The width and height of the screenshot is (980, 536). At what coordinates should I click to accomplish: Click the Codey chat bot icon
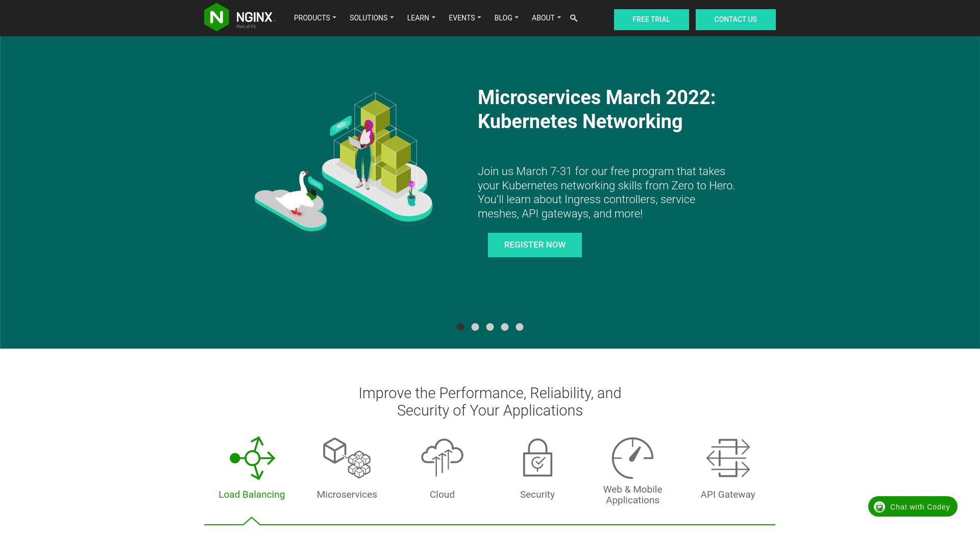click(879, 507)
